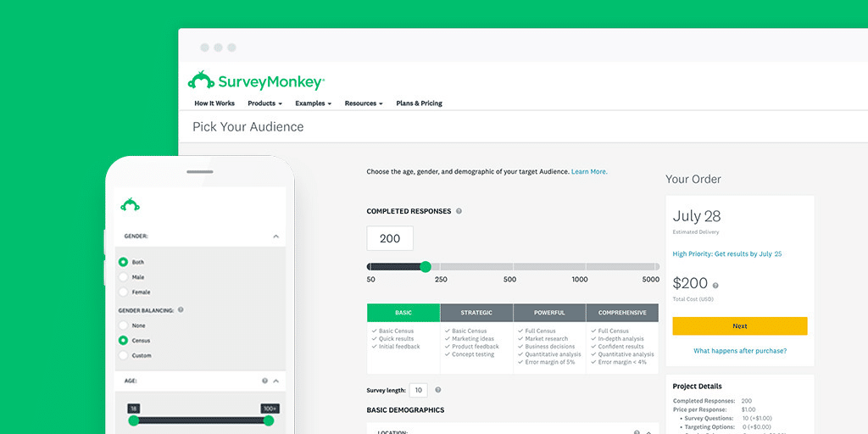Click the yellow Next button
Viewport: 868px width, 434px height.
(739, 326)
